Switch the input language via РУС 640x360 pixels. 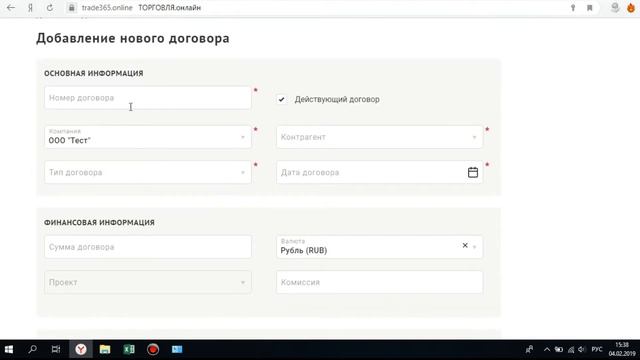point(597,349)
